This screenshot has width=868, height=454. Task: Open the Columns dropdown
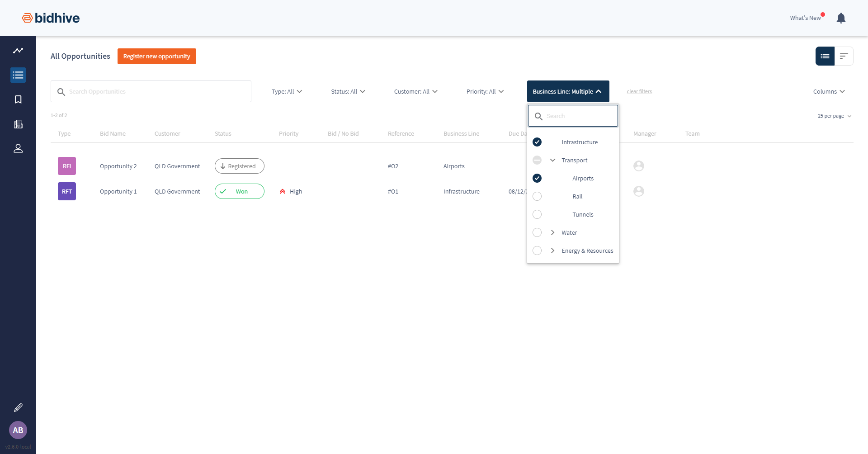click(x=829, y=91)
